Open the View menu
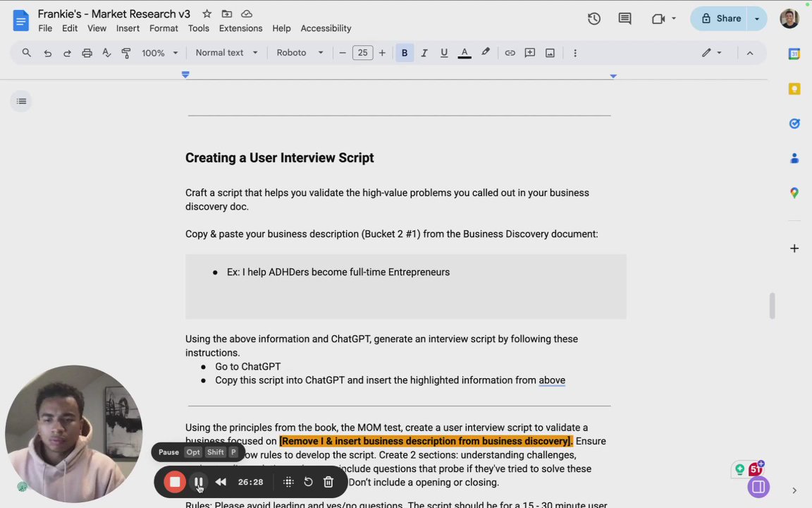The image size is (812, 508). click(97, 28)
